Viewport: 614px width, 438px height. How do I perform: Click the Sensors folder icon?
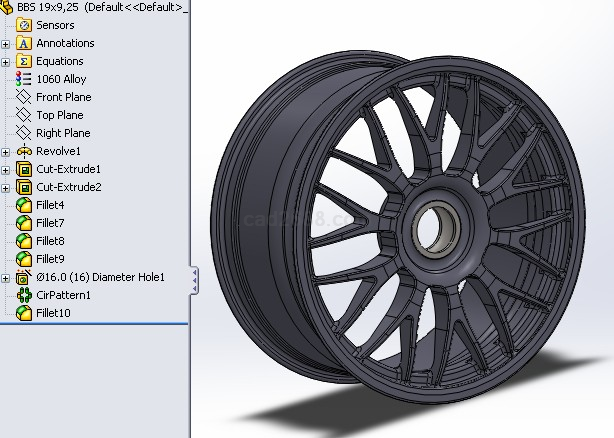click(24, 25)
